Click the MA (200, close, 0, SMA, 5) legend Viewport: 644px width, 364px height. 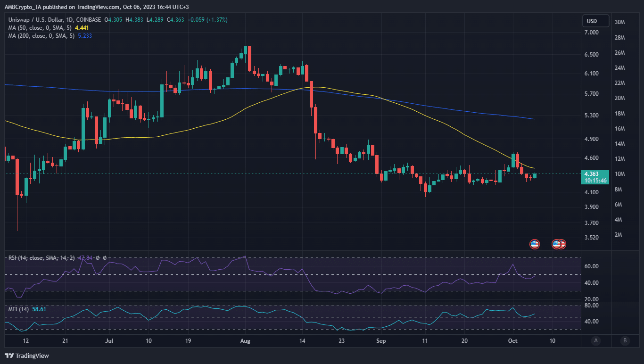[41, 36]
